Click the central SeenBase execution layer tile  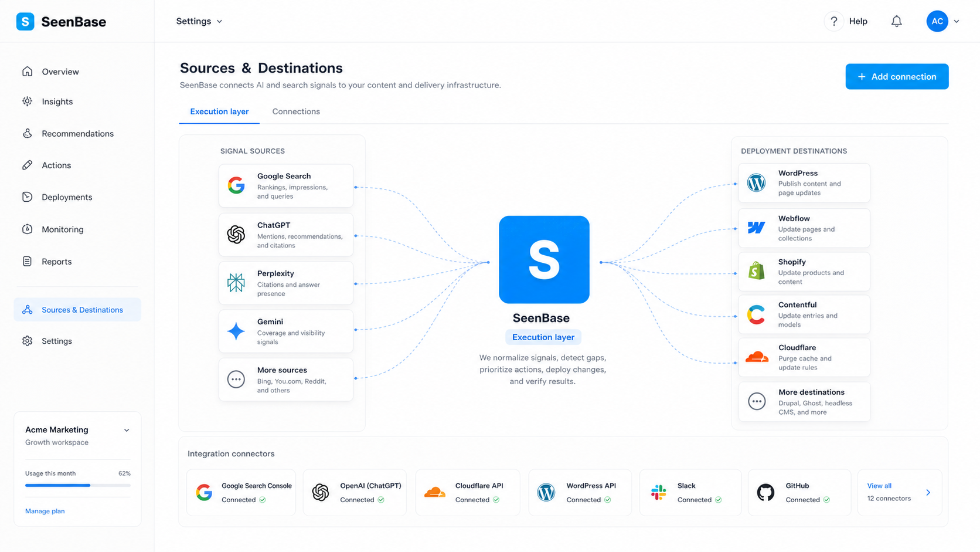coord(544,259)
